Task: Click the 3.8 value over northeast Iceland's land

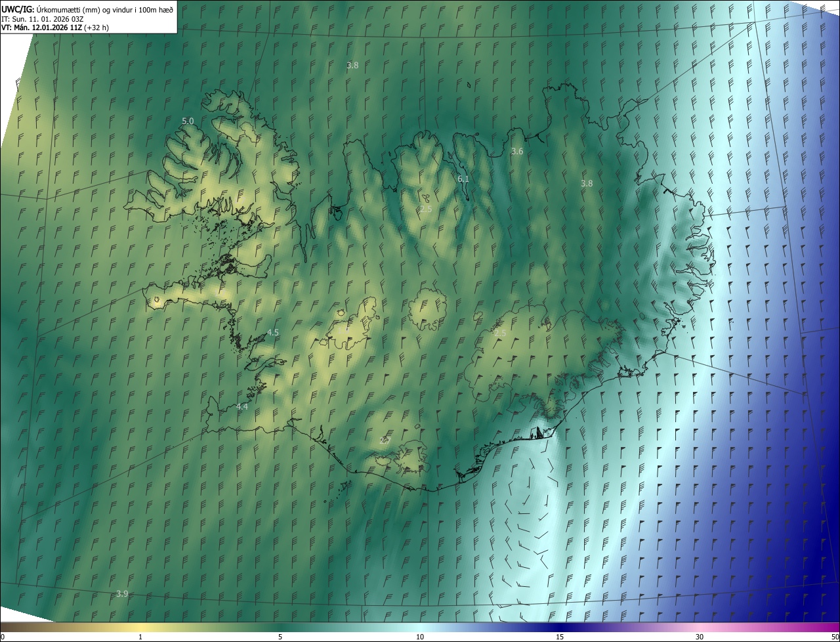Action: click(587, 183)
